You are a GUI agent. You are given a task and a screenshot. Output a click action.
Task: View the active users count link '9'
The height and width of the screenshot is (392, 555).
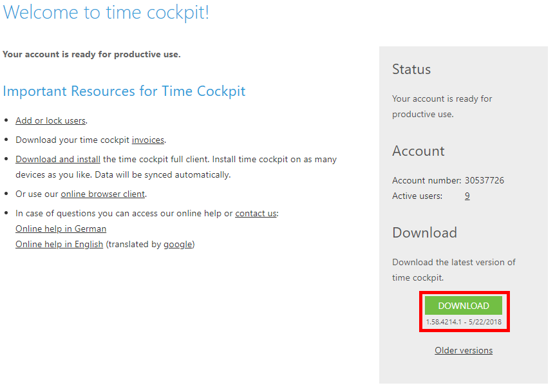[x=467, y=196]
